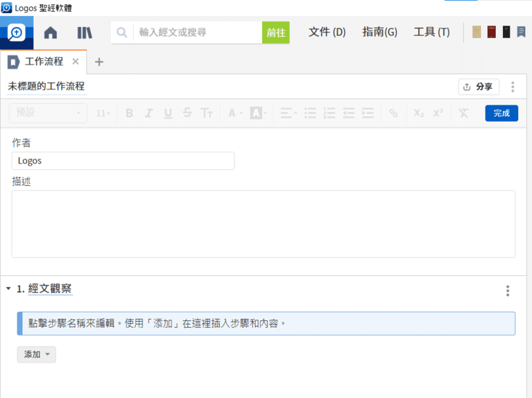Collapse the 經文觀察 step section

tap(8, 289)
